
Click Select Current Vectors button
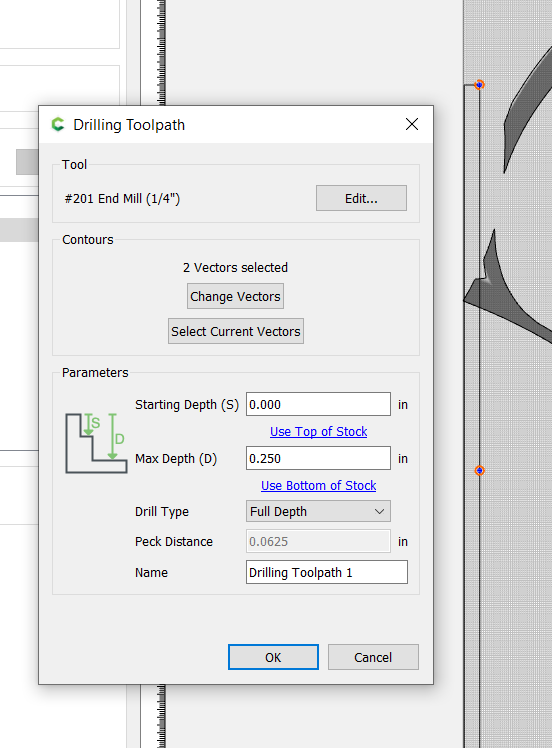point(236,331)
